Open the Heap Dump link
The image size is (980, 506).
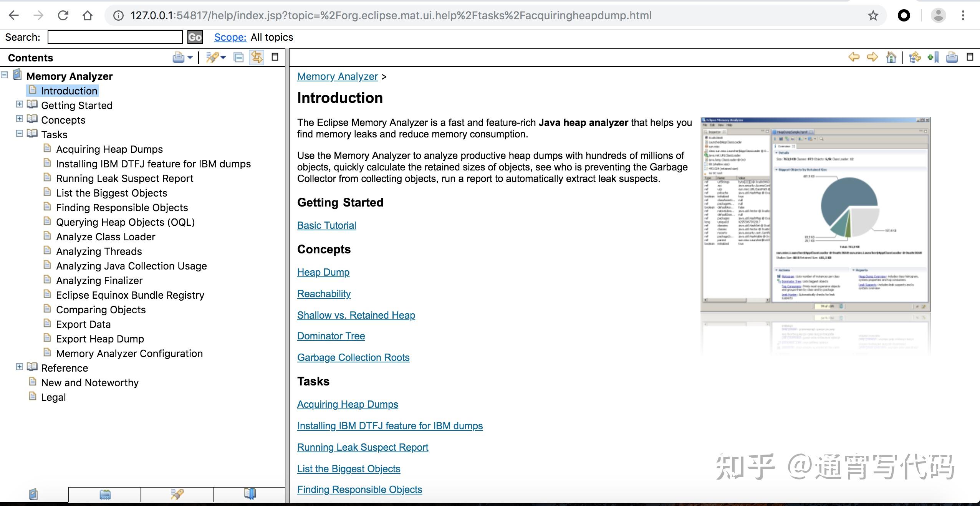click(x=323, y=272)
